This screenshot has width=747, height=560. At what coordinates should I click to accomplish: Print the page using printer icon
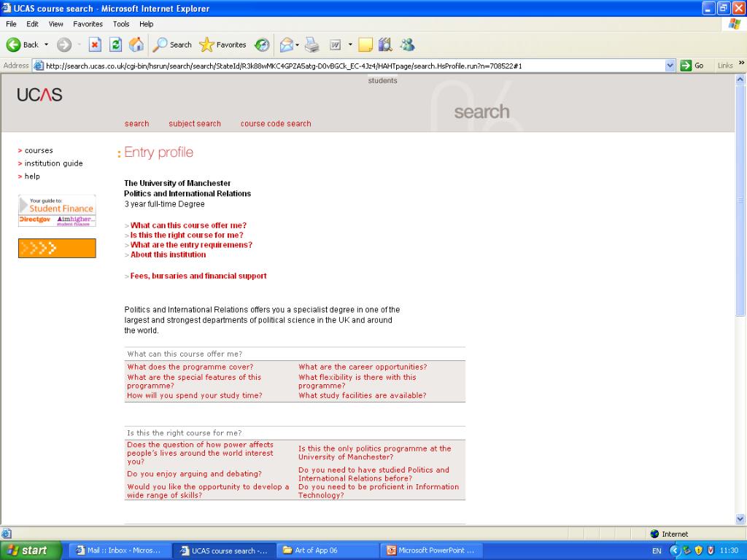point(312,44)
